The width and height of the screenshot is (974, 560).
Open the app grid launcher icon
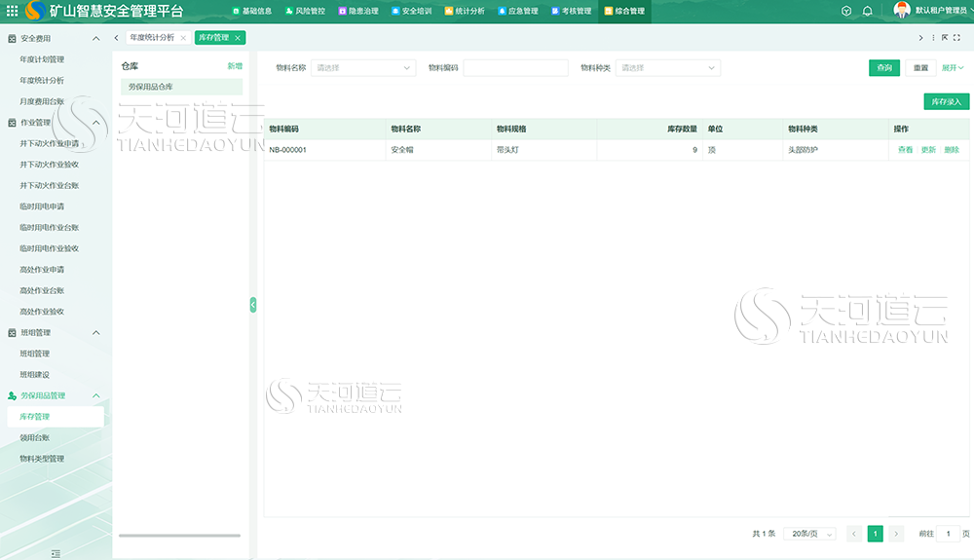coord(12,11)
